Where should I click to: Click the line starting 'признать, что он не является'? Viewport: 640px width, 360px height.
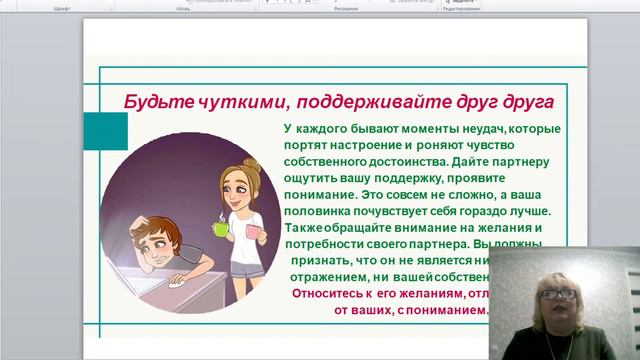click(390, 260)
